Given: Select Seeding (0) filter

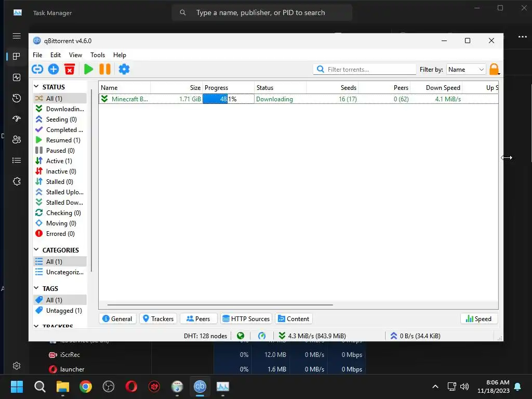Looking at the screenshot, I should (x=60, y=119).
